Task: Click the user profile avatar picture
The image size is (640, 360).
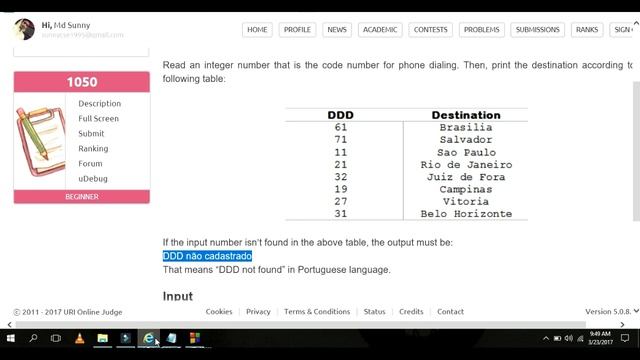Action: [x=24, y=29]
